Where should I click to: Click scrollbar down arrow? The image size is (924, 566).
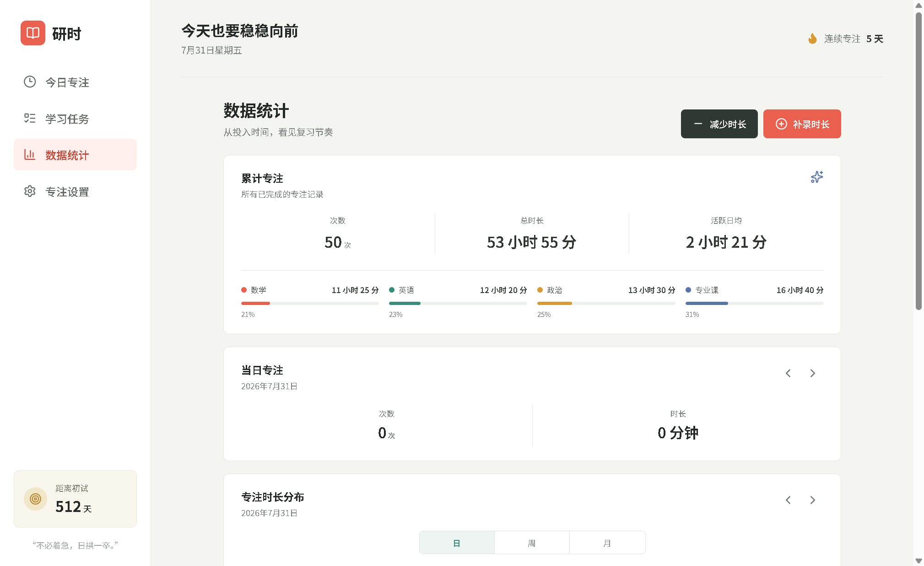(x=919, y=561)
